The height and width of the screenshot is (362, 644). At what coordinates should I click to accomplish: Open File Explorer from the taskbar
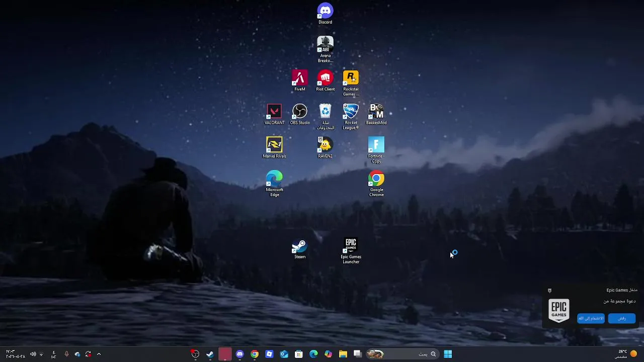(x=343, y=354)
